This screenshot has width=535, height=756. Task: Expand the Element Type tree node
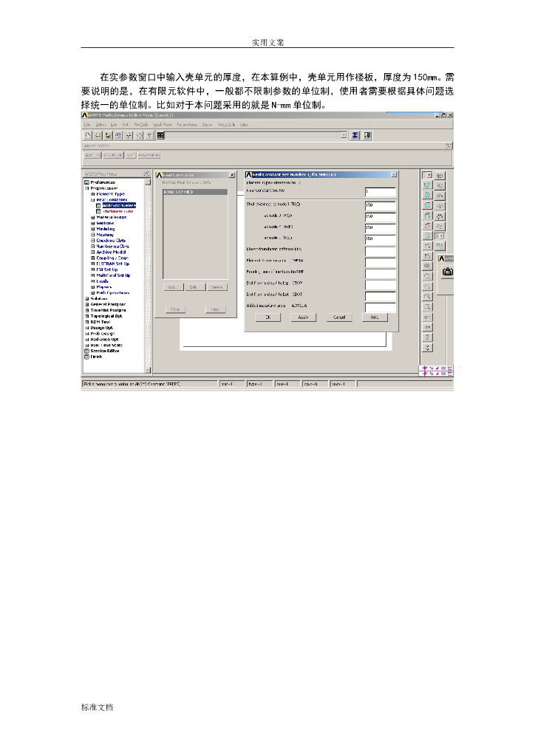coord(92,194)
